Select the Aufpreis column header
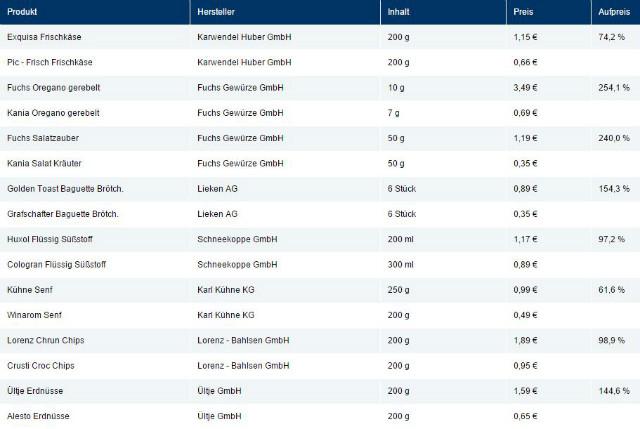This screenshot has width=640, height=429. 612,12
